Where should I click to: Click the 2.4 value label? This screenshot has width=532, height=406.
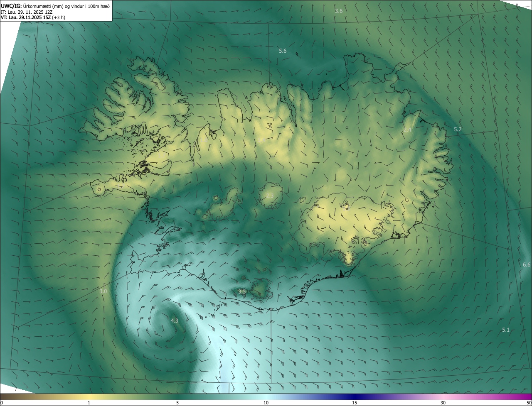[407, 130]
